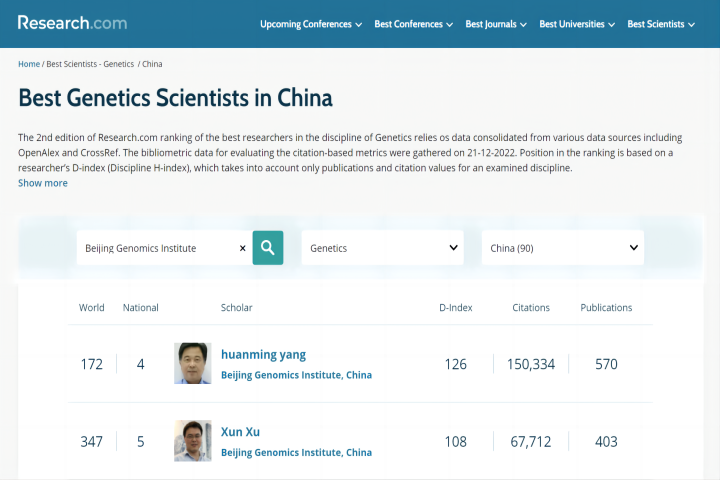Expand the Upcoming Conferences menu
720x480 pixels.
311,24
